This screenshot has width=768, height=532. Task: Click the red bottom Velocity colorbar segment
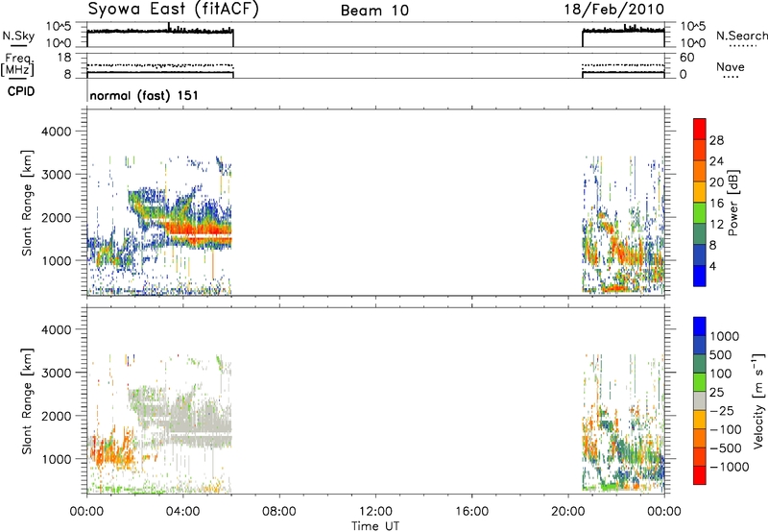pyautogui.click(x=700, y=475)
